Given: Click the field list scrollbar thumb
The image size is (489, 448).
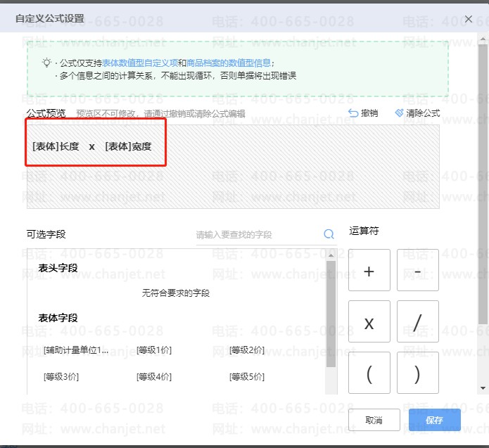Looking at the screenshot, I should click(331, 314).
